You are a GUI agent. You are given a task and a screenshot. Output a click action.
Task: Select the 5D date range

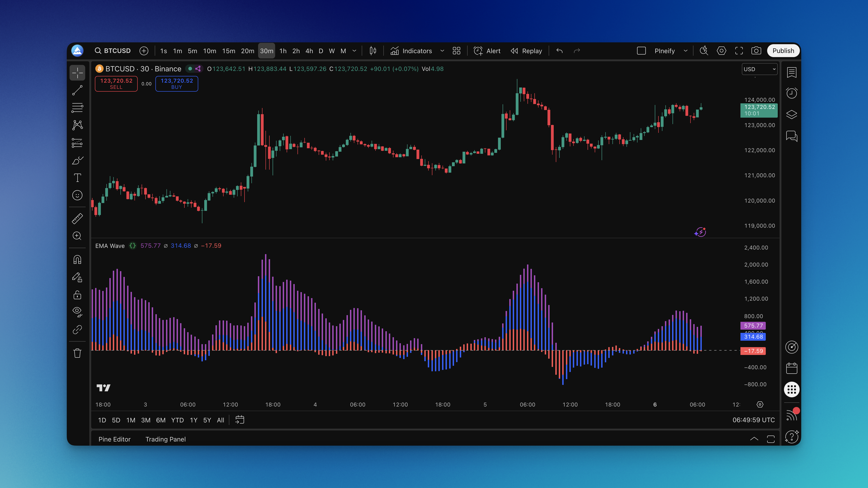[x=116, y=420]
